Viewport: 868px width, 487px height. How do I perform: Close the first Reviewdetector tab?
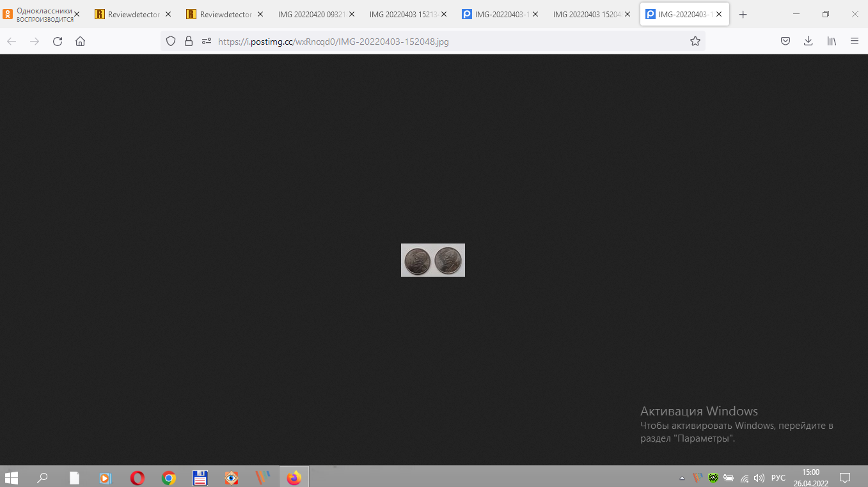(x=168, y=14)
